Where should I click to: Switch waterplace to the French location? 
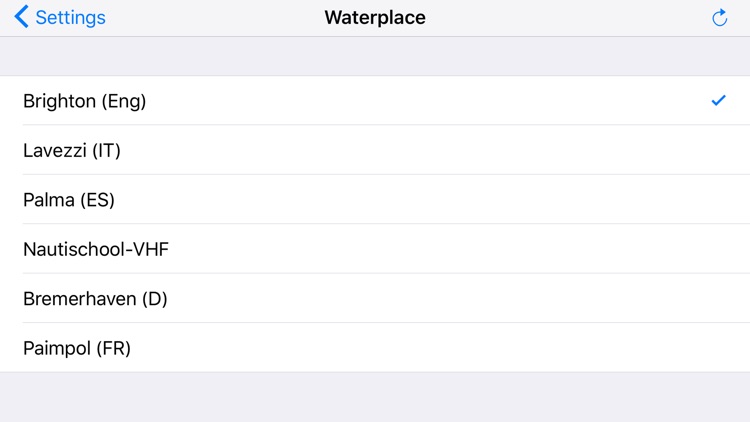click(375, 347)
